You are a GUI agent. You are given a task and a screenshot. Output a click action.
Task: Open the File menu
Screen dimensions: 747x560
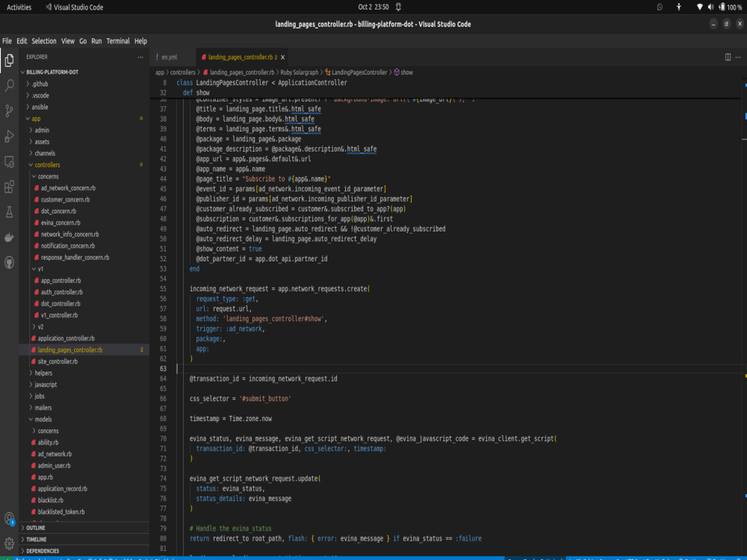point(7,41)
